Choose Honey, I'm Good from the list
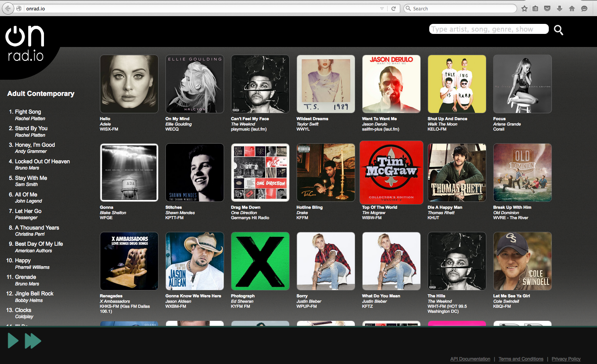This screenshot has height=364, width=597. (35, 145)
